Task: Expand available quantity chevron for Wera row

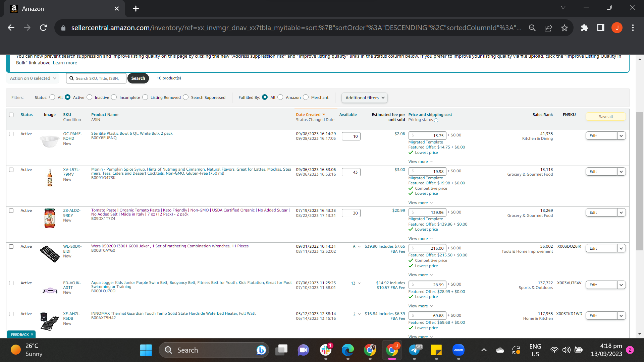Action: coord(360,247)
